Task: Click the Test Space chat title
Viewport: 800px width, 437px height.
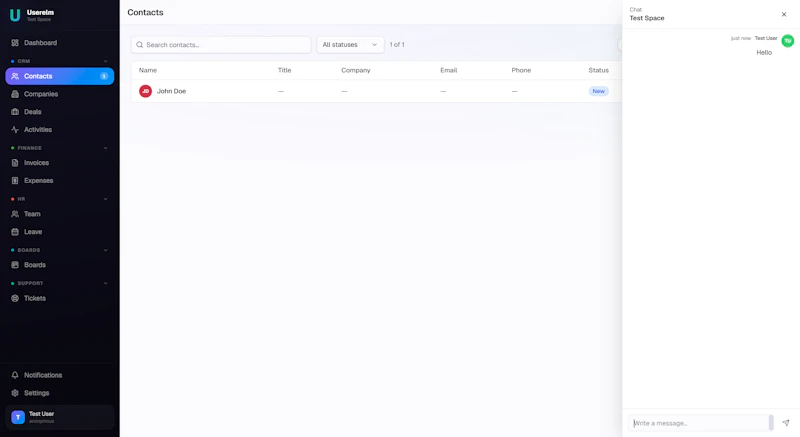Action: [646, 18]
